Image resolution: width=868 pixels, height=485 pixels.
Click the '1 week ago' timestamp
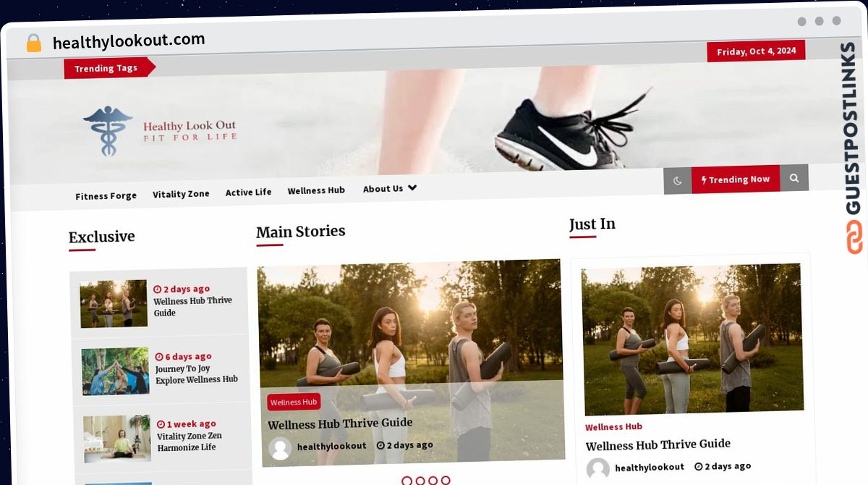click(187, 424)
